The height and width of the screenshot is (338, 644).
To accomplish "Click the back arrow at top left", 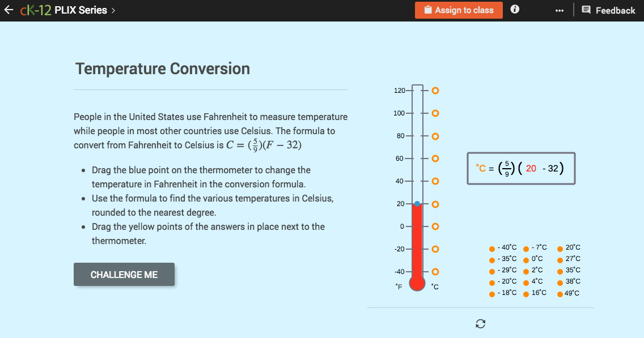I will pos(8,10).
